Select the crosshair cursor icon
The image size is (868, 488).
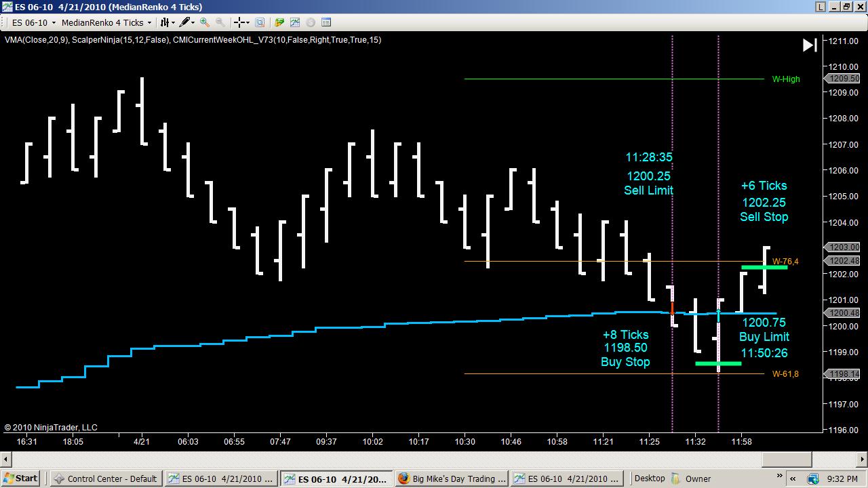pyautogui.click(x=239, y=22)
